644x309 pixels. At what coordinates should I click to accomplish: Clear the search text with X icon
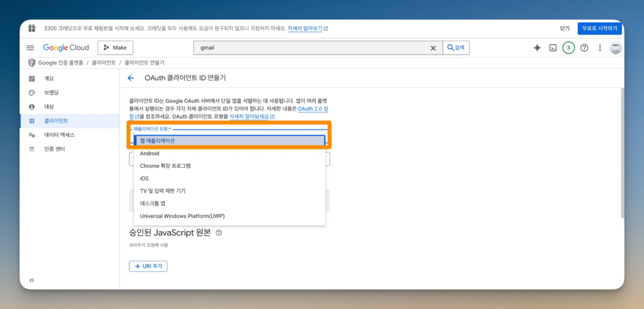pyautogui.click(x=433, y=48)
